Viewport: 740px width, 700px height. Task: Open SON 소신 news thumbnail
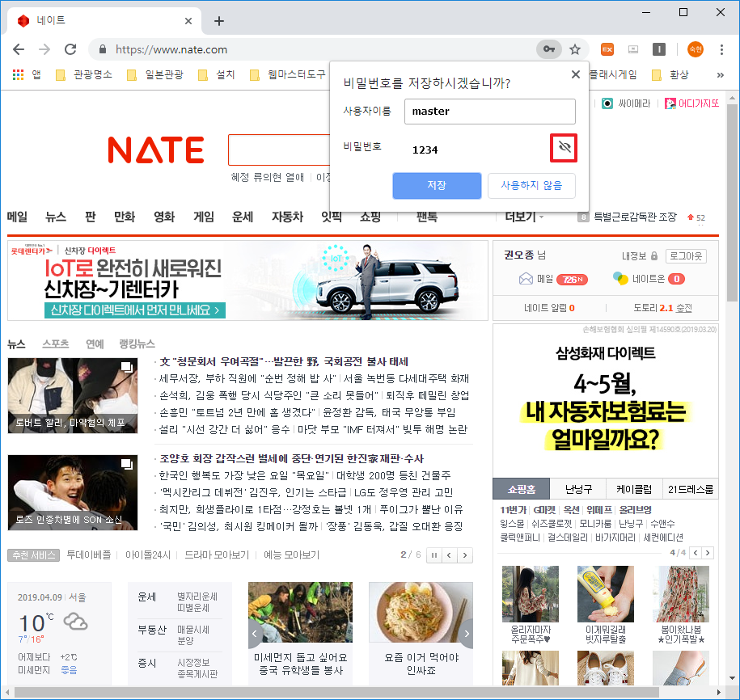(x=73, y=492)
